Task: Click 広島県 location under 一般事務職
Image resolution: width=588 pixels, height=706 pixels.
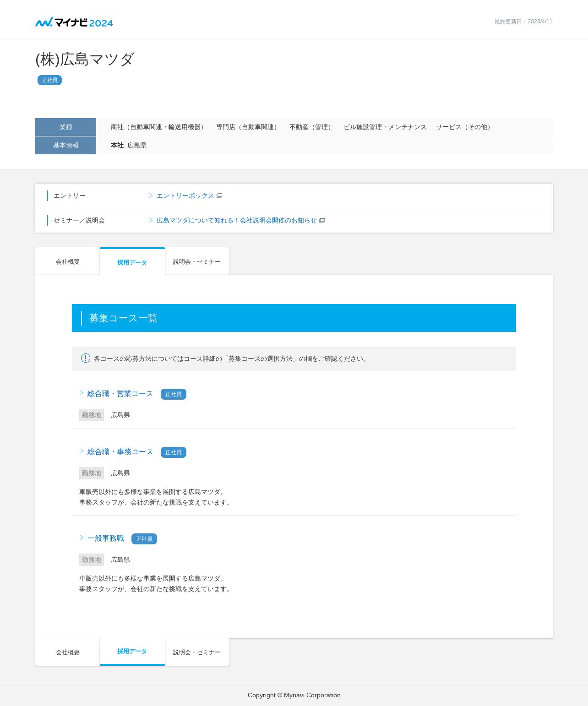Action: pos(120,559)
